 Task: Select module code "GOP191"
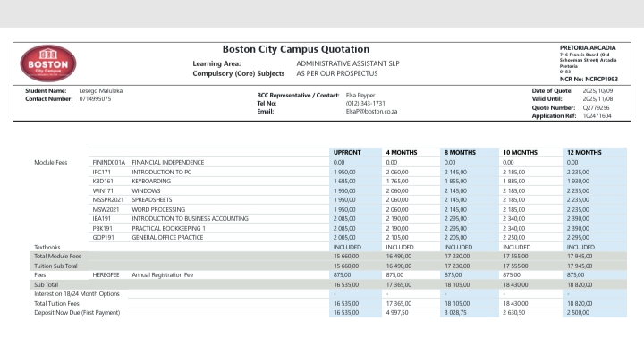(103, 238)
